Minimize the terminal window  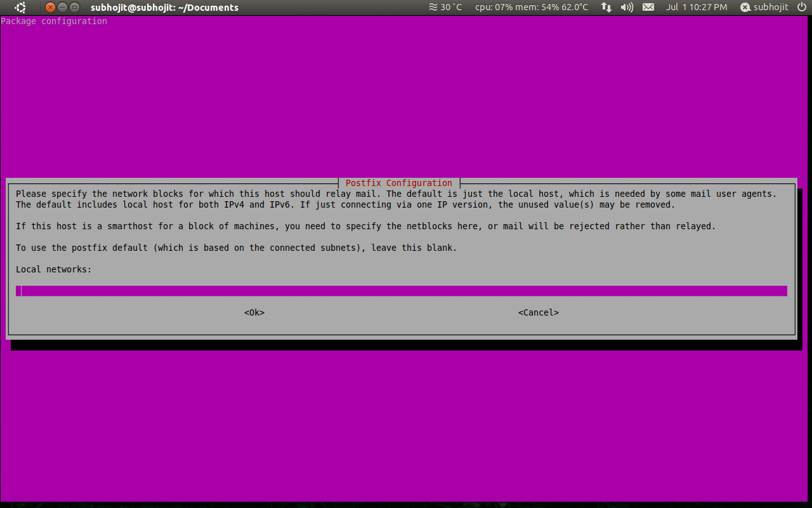click(63, 8)
